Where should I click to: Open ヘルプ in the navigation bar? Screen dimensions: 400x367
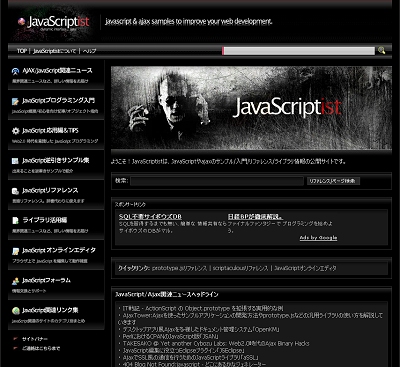click(89, 51)
